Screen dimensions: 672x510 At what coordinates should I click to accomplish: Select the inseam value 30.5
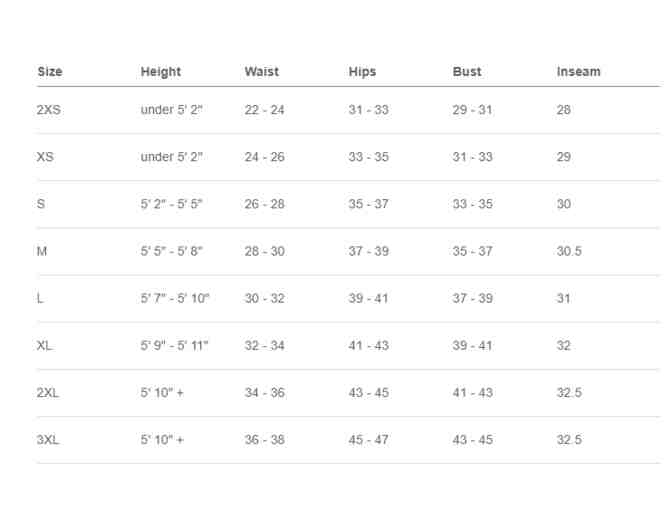tap(569, 252)
